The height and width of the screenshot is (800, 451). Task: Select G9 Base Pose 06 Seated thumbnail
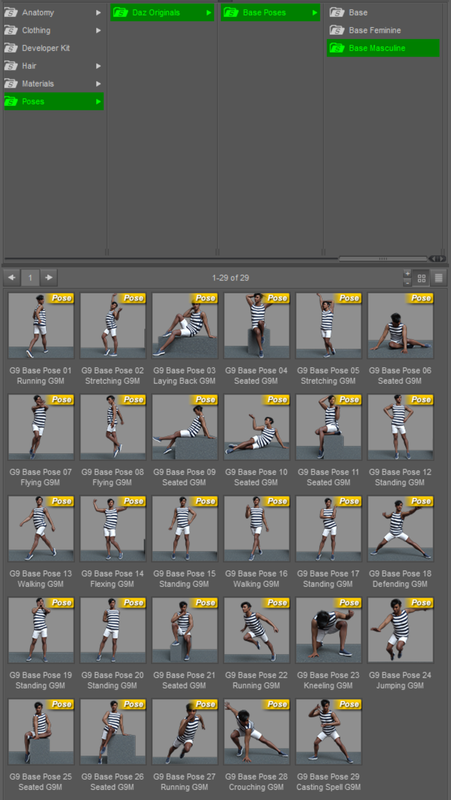click(400, 326)
